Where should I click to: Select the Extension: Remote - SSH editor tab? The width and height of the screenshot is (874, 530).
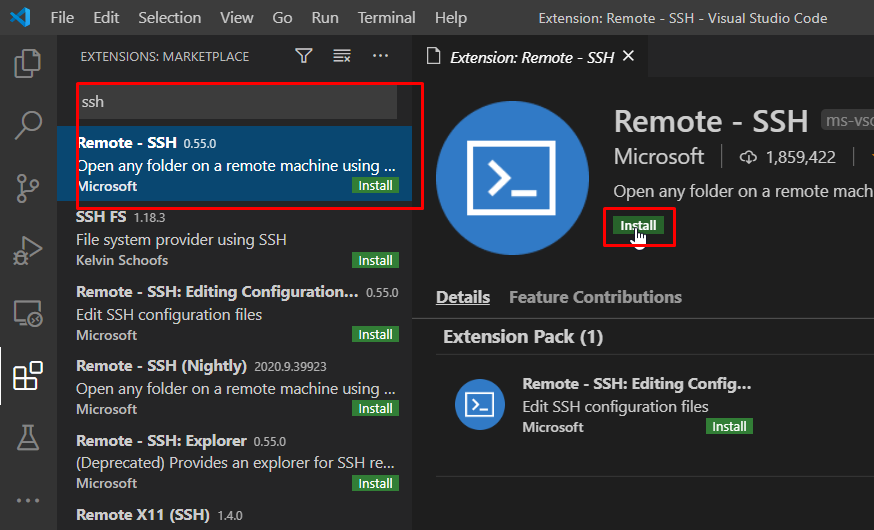tap(531, 57)
